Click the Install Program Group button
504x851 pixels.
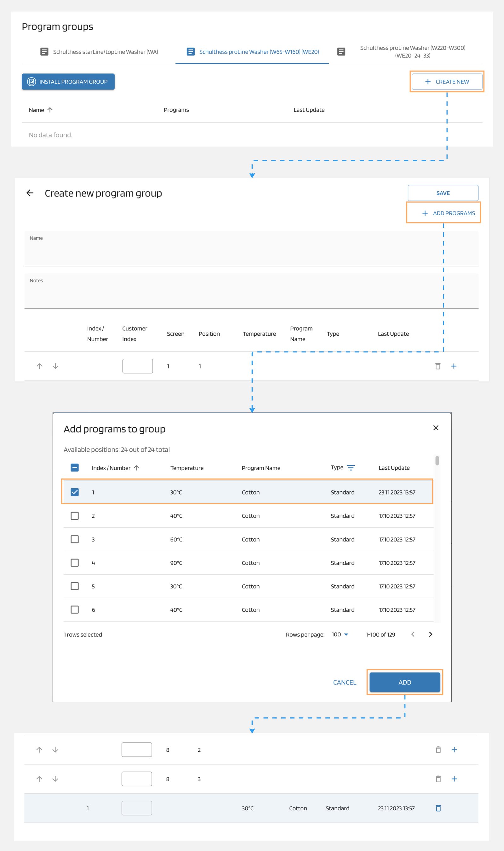click(68, 82)
